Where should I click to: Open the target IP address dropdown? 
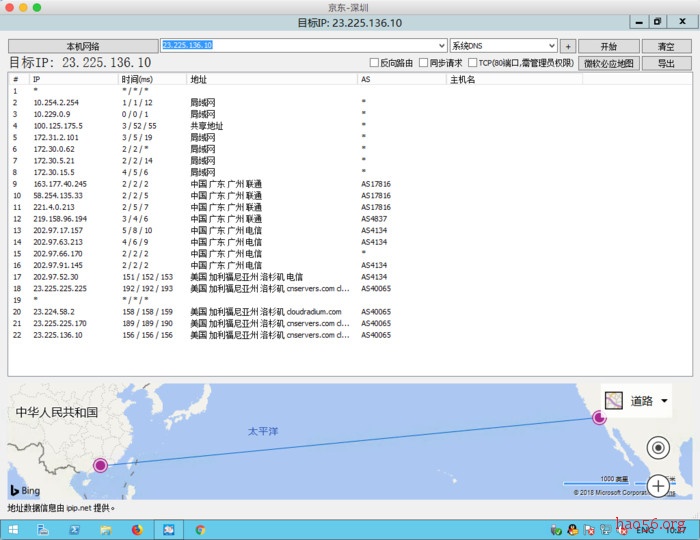442,46
